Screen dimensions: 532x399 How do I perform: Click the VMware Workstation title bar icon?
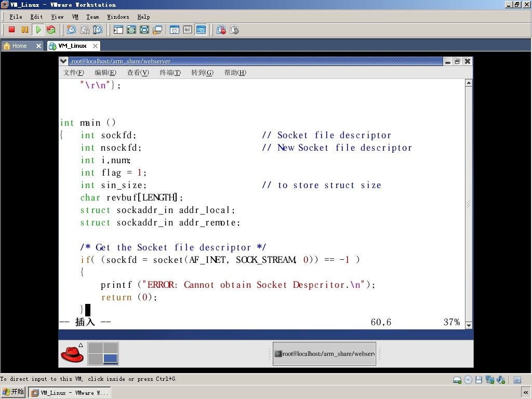pyautogui.click(x=5, y=4)
